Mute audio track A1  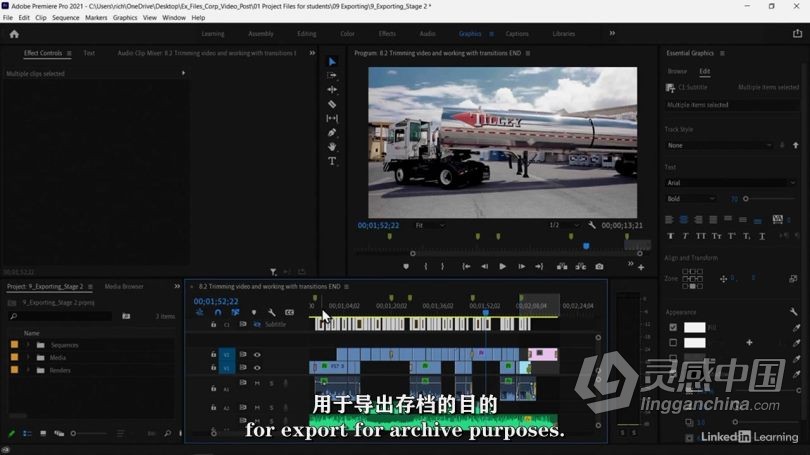coord(257,383)
